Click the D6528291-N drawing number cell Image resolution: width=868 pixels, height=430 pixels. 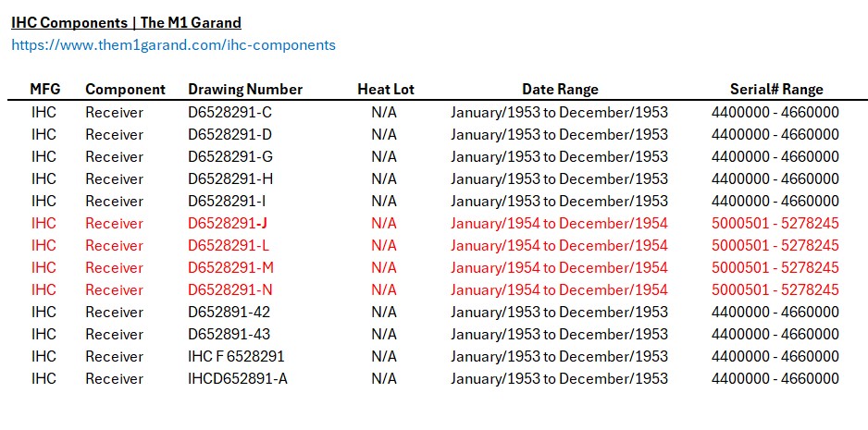click(x=230, y=289)
